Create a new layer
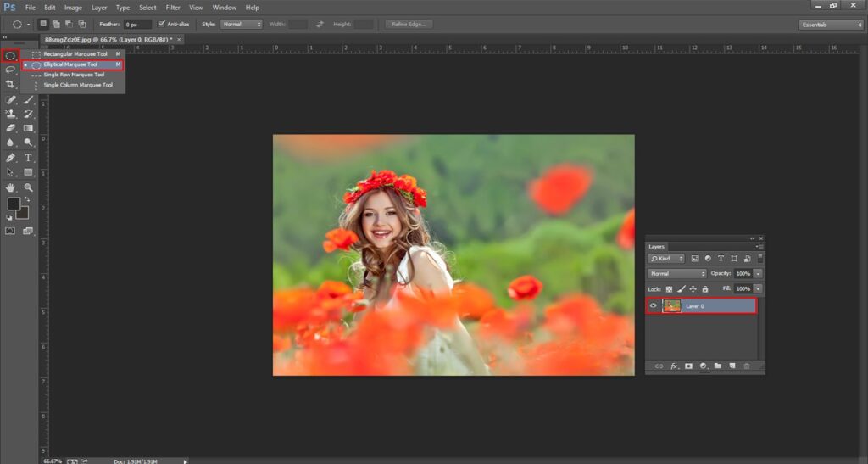868x464 pixels. coord(732,366)
